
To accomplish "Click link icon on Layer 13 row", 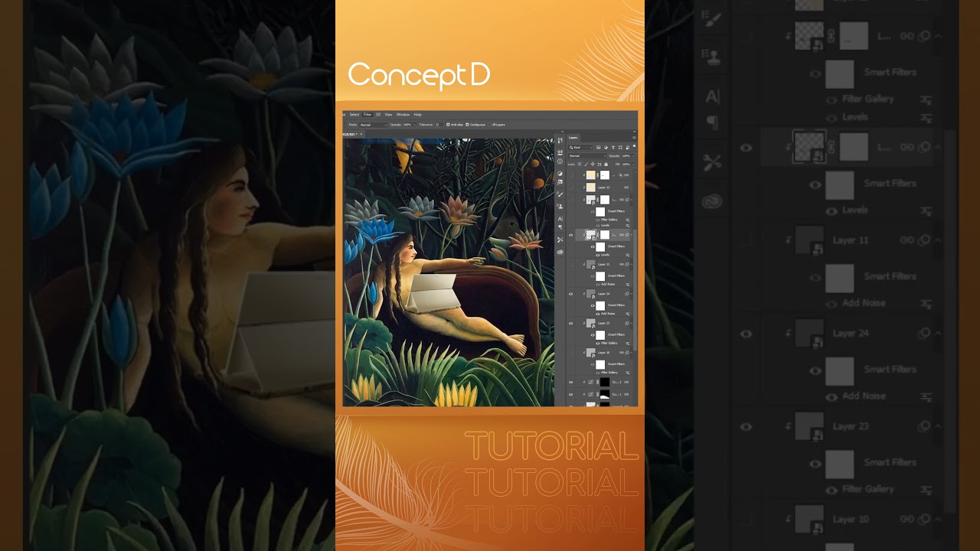I will 626,187.
